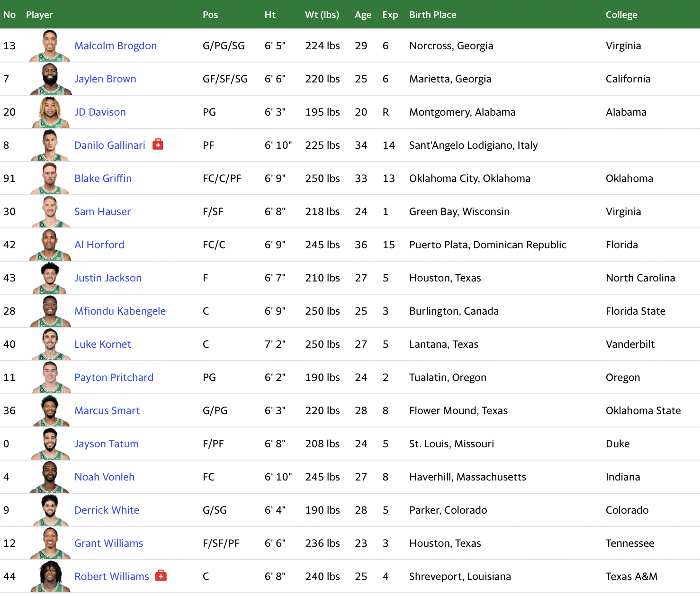
Task: Open Noah Vonleh's profile
Action: (x=104, y=477)
